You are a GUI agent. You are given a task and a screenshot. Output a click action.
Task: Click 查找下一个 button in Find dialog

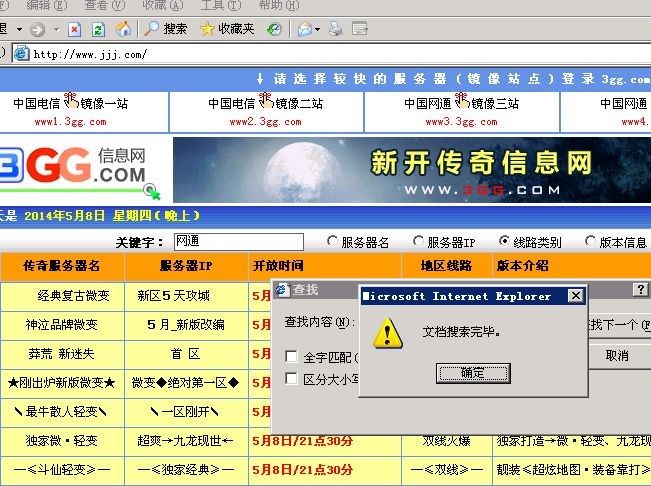point(619,324)
